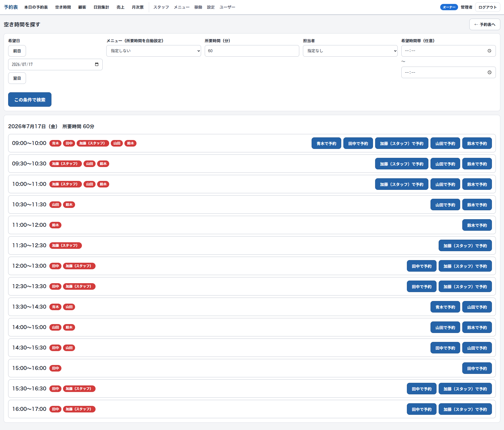
Task: Open 月次票 nav item
Action: tap(138, 7)
